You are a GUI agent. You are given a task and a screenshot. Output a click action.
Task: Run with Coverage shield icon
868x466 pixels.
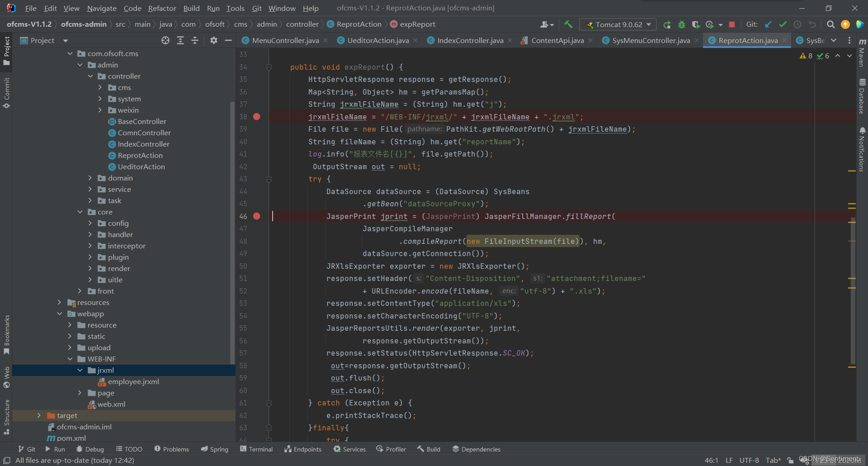tap(696, 24)
